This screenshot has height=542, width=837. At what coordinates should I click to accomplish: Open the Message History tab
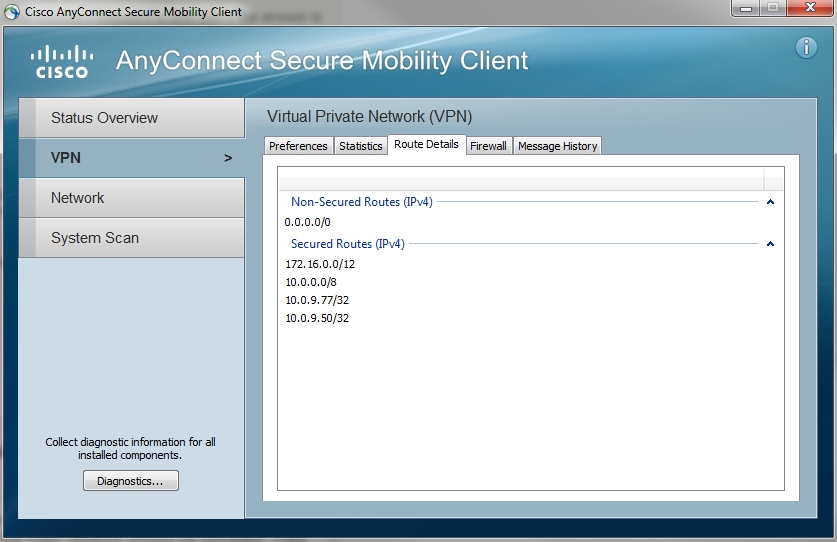(x=557, y=146)
